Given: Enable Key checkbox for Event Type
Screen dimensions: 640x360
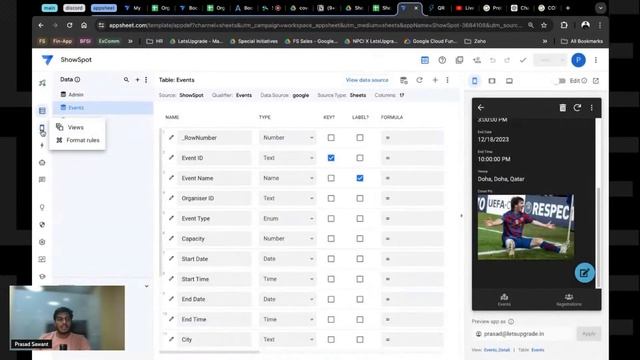Looking at the screenshot, I should (x=331, y=218).
